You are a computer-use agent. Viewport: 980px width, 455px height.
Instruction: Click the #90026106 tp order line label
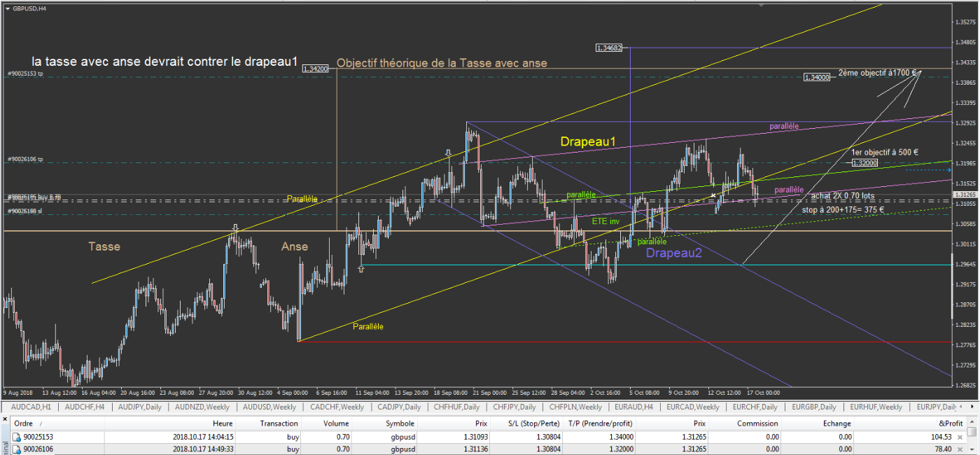[x=25, y=159]
